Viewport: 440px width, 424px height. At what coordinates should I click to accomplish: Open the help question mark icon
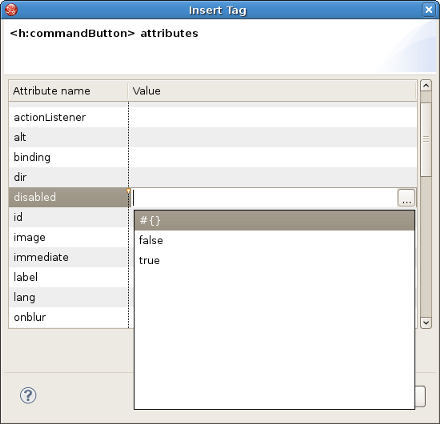coord(28,396)
